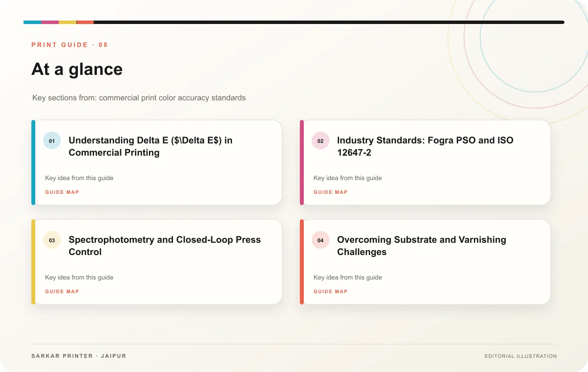Follow GUIDE MAP link in card 03
588x372 pixels.
pos(62,292)
